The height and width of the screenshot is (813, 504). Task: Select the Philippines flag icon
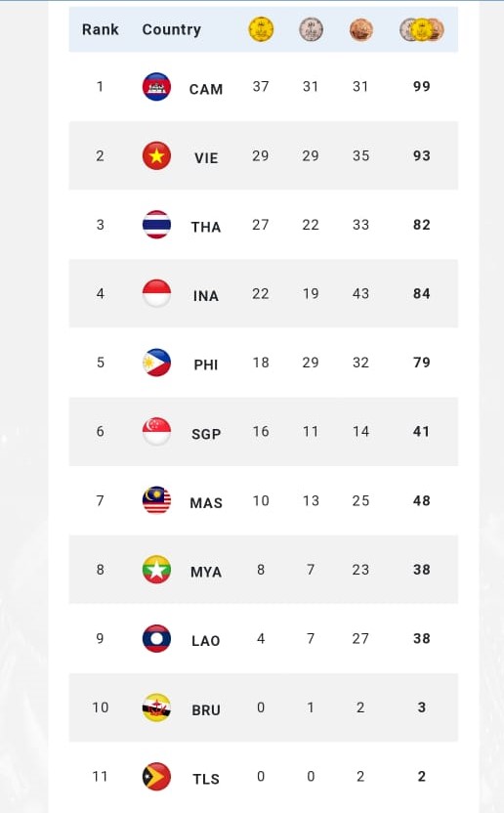[156, 363]
